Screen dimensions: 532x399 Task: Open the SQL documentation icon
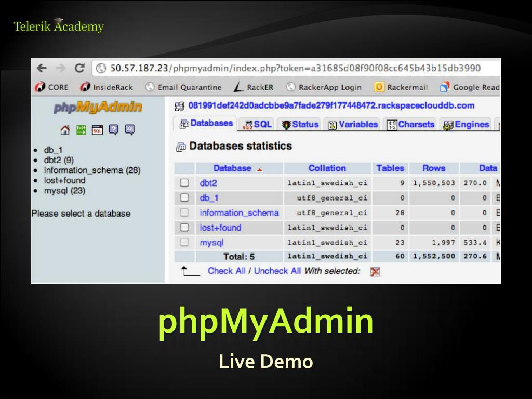click(x=129, y=129)
